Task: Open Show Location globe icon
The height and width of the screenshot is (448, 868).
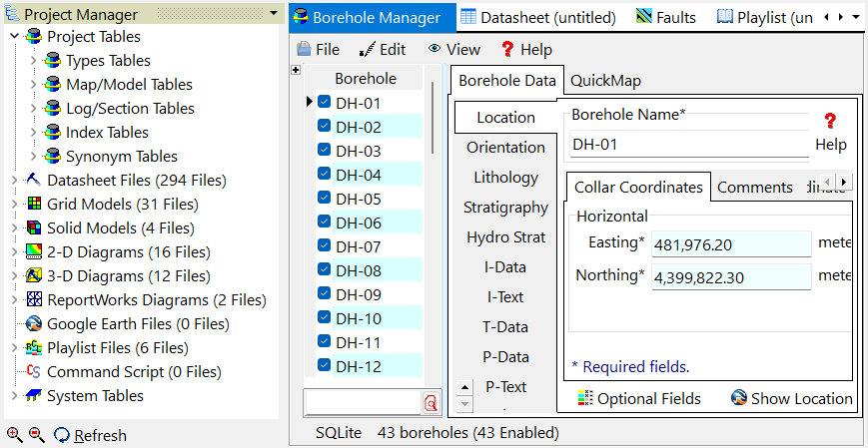Action: [739, 398]
